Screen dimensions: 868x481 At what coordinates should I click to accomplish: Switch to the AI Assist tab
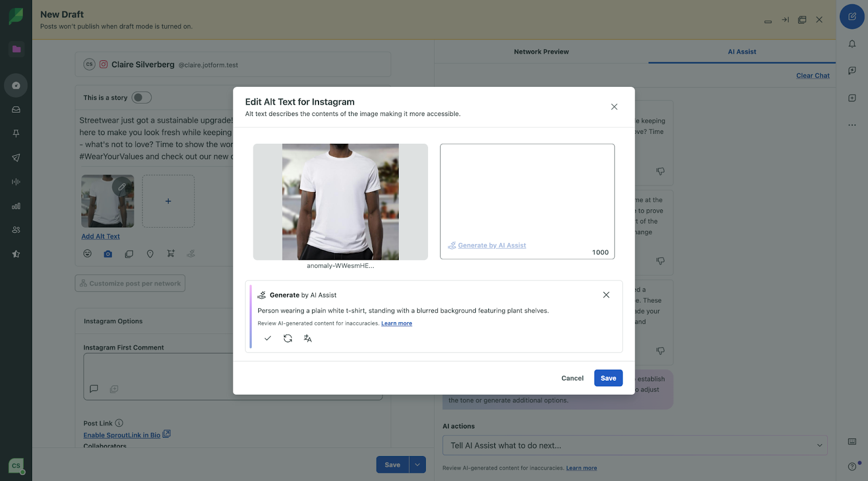(x=742, y=52)
